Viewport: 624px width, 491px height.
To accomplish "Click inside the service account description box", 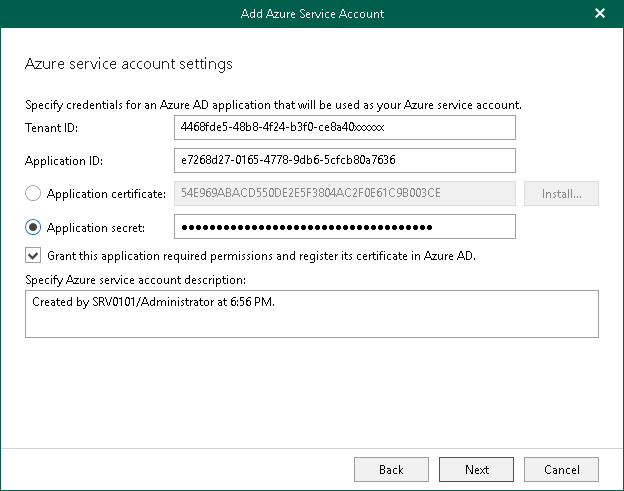I will tap(311, 314).
